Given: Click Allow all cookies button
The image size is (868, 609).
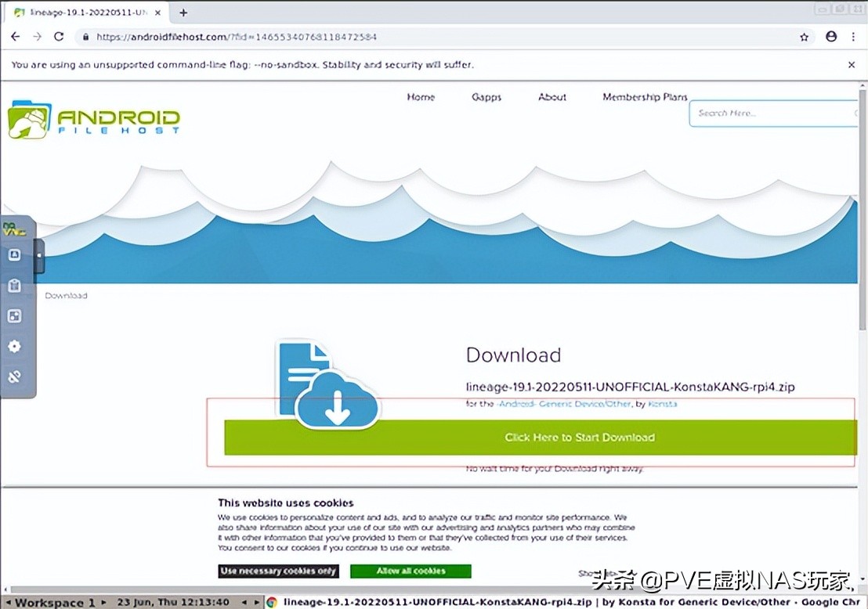Looking at the screenshot, I should tap(410, 571).
